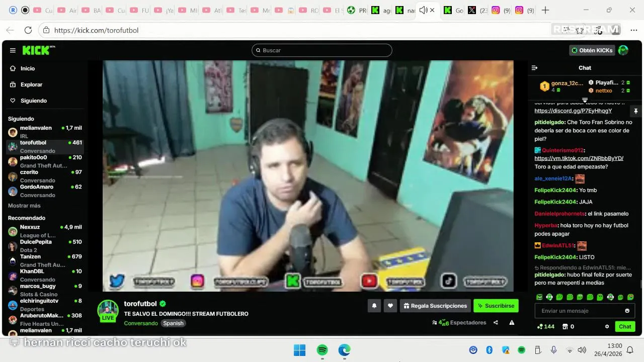Open the Kick hamburger menu
This screenshot has height=362, width=644.
[x=13, y=50]
